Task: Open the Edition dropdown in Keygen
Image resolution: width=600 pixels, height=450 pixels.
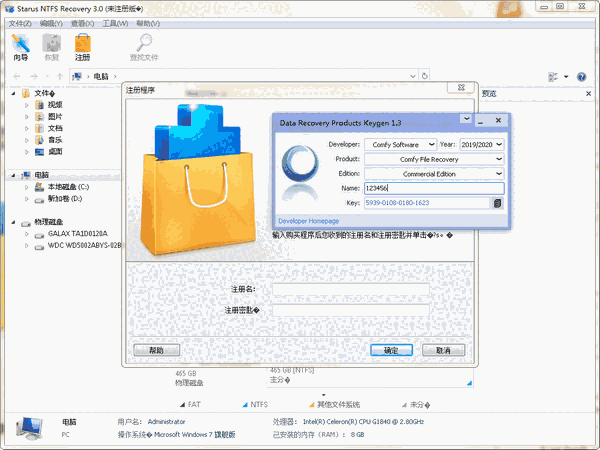Action: pos(499,174)
